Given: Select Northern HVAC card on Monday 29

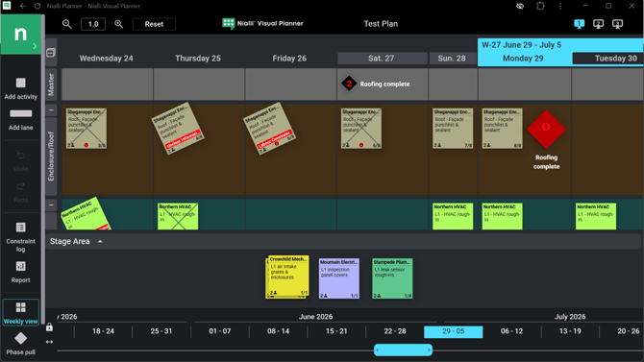Looking at the screenshot, I should pos(502,216).
